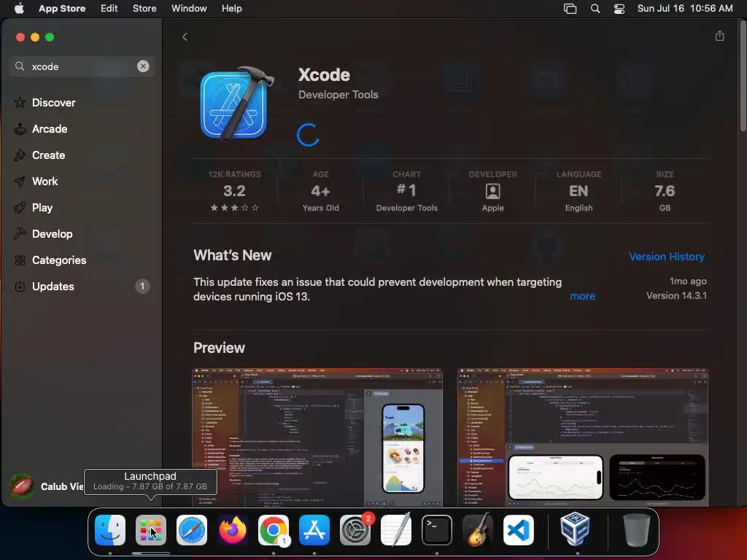Click the 3.2 star ratings

pyautogui.click(x=234, y=191)
